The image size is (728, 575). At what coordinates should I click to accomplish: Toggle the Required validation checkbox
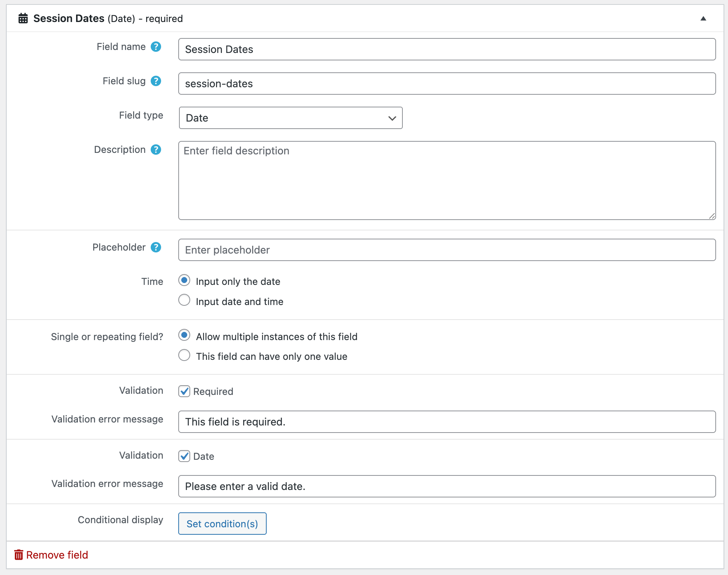click(184, 391)
